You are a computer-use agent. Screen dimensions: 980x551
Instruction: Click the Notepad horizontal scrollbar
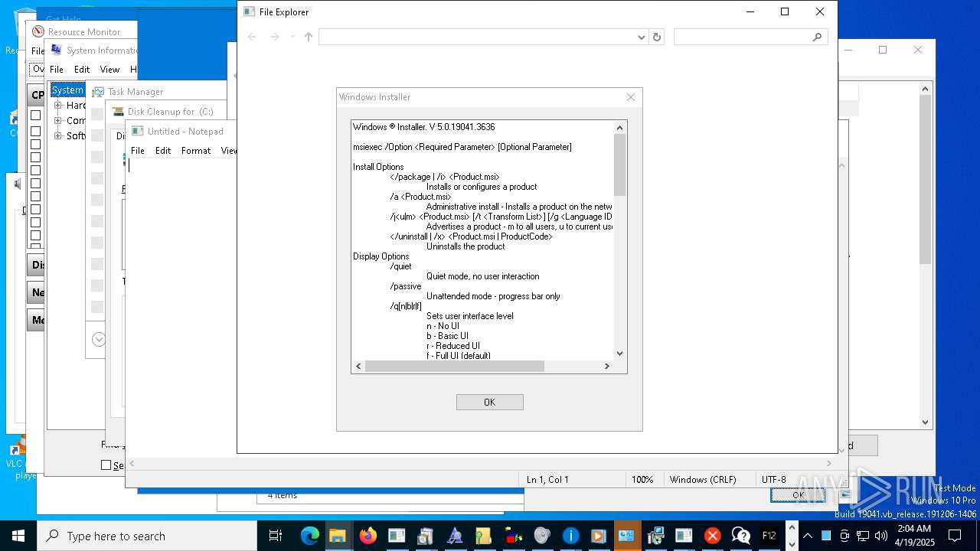tap(481, 463)
